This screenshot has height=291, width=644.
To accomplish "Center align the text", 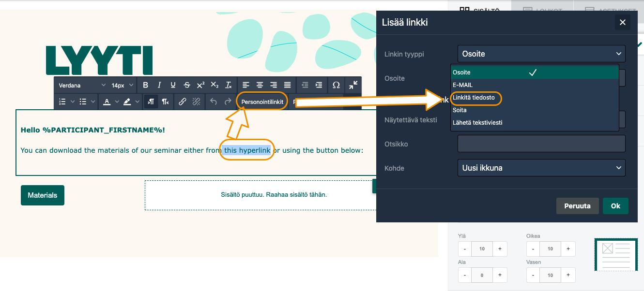I will [x=260, y=85].
